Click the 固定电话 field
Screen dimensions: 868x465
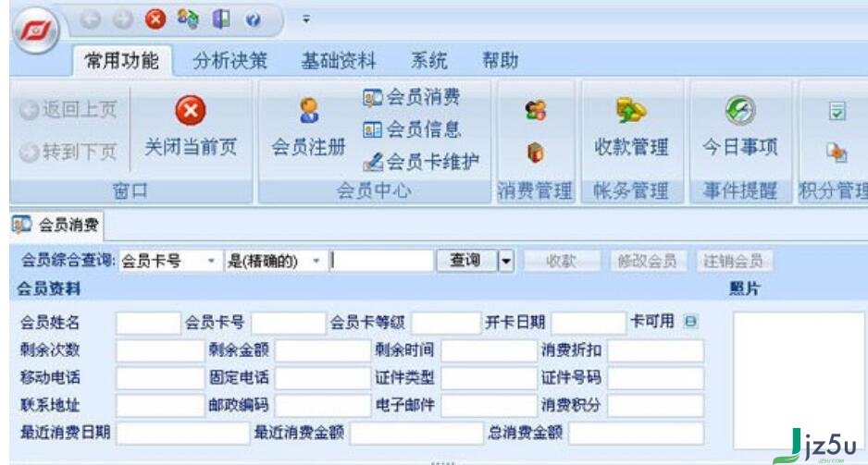pyautogui.click(x=322, y=378)
